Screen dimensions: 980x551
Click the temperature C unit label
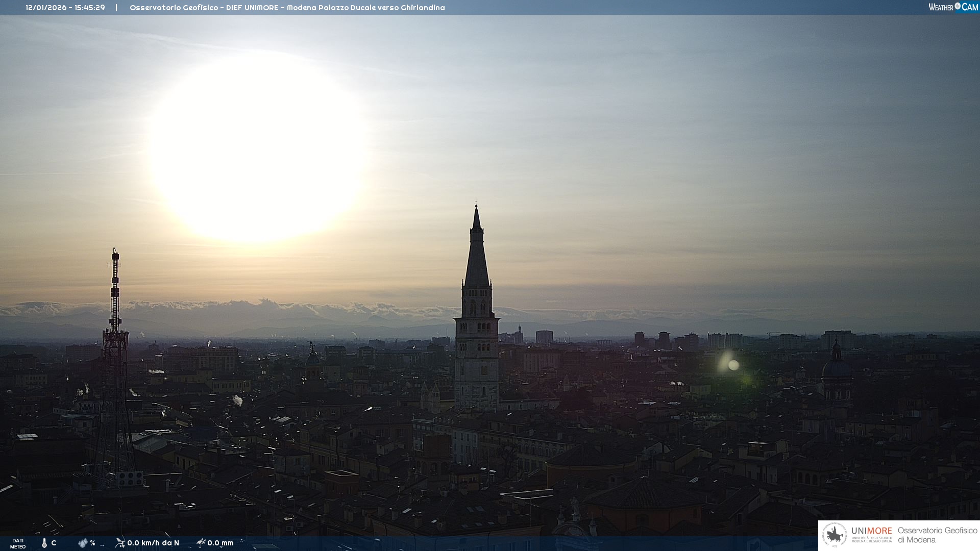(x=54, y=543)
